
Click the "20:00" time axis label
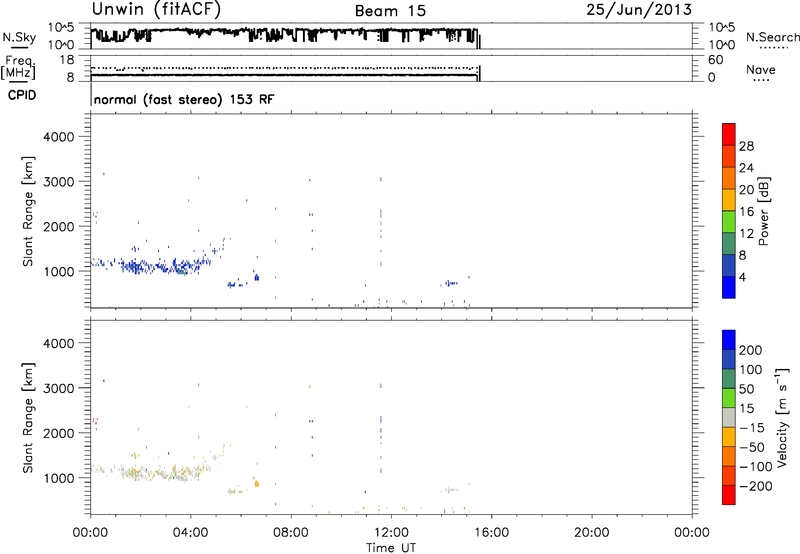(x=592, y=533)
